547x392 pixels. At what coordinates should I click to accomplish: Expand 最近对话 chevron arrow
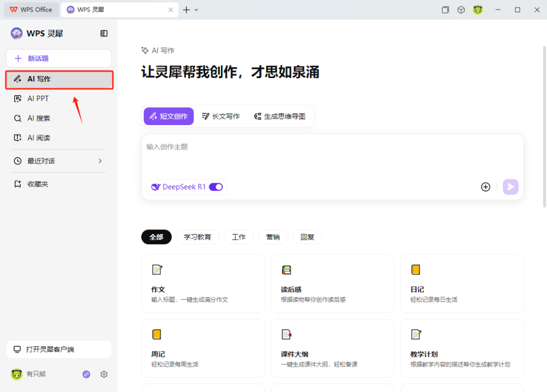click(100, 161)
